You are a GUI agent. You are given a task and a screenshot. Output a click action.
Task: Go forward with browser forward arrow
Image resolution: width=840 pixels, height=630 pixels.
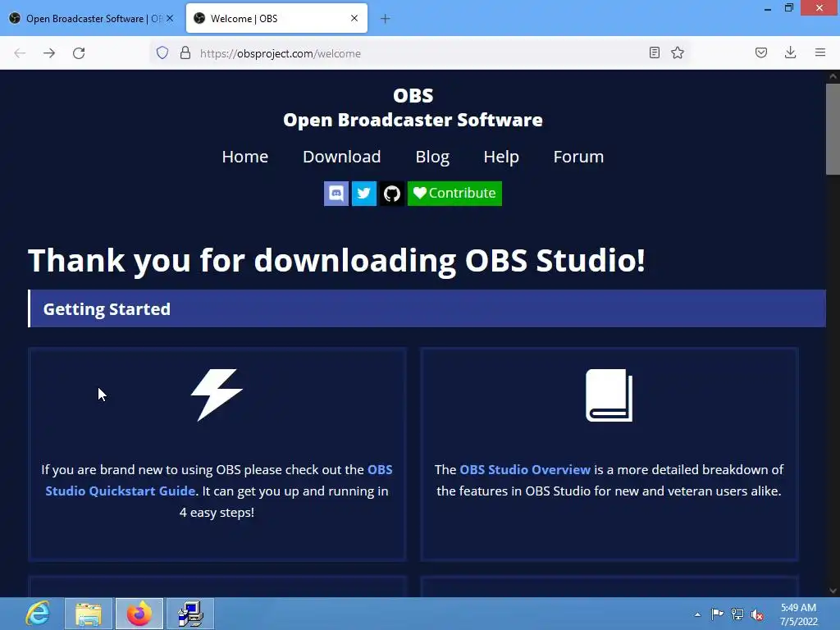click(49, 53)
